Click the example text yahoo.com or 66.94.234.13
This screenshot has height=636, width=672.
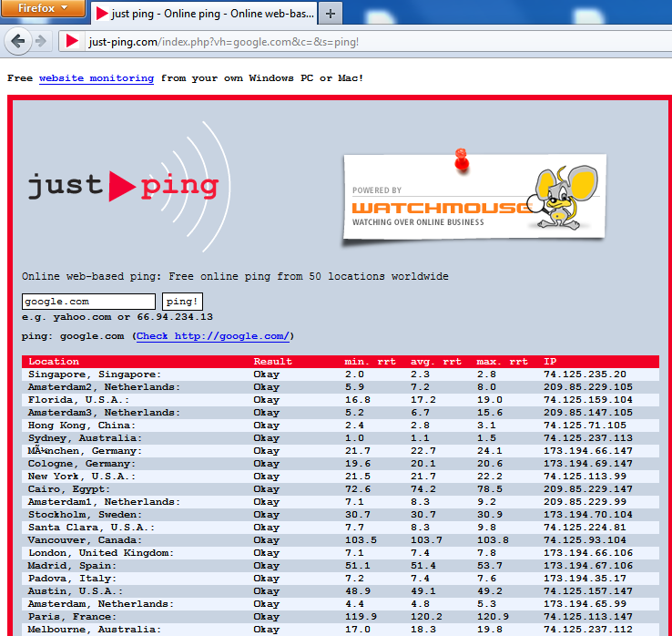tap(133, 317)
